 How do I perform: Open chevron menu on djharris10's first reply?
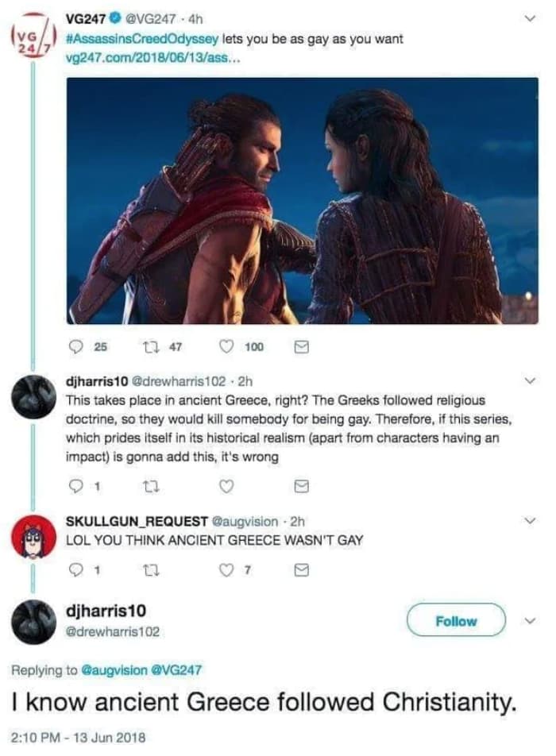click(x=531, y=381)
